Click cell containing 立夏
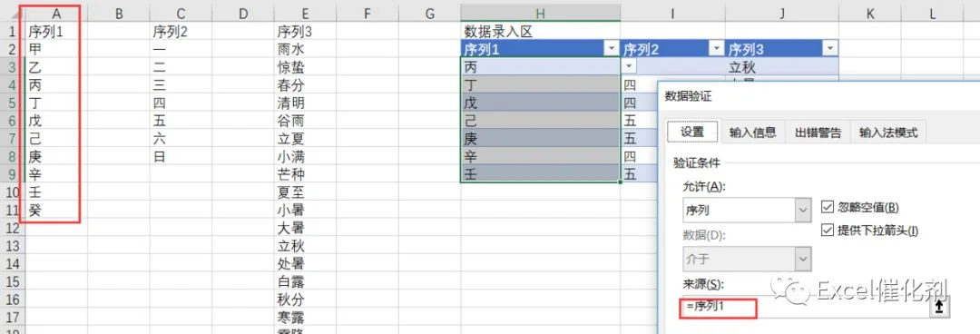The width and height of the screenshot is (980, 334). pyautogui.click(x=305, y=138)
